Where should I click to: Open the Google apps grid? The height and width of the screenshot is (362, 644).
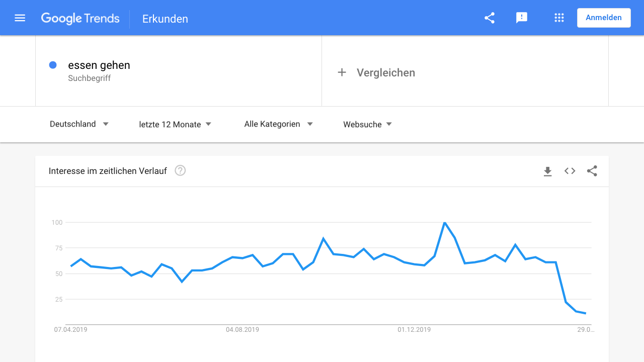click(559, 18)
